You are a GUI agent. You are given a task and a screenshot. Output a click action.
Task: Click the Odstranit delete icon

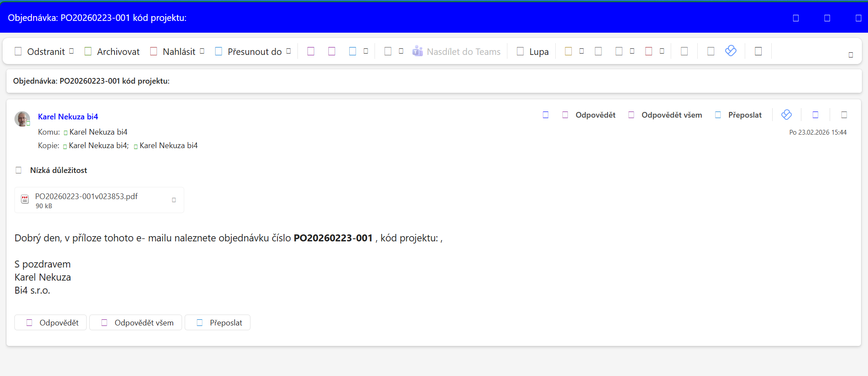point(18,51)
